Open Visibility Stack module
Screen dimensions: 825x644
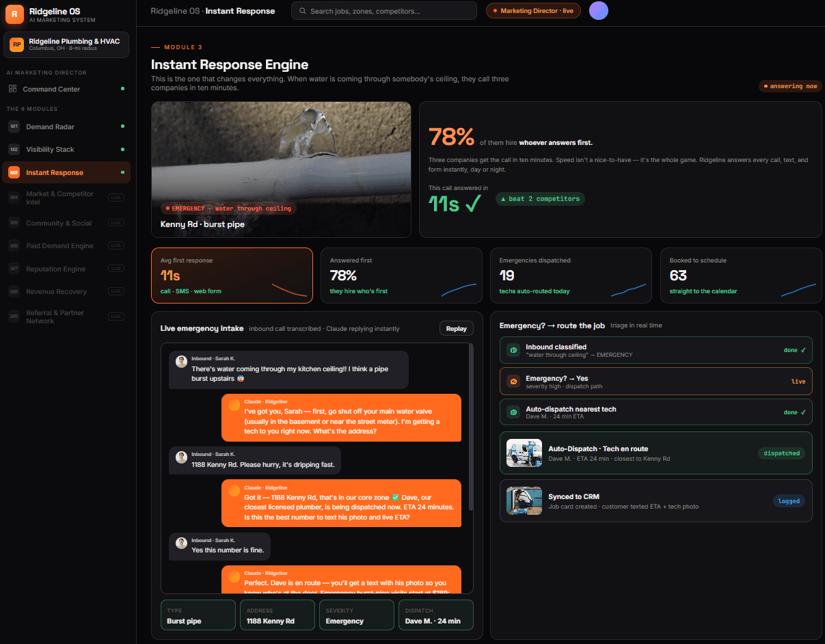pyautogui.click(x=65, y=149)
